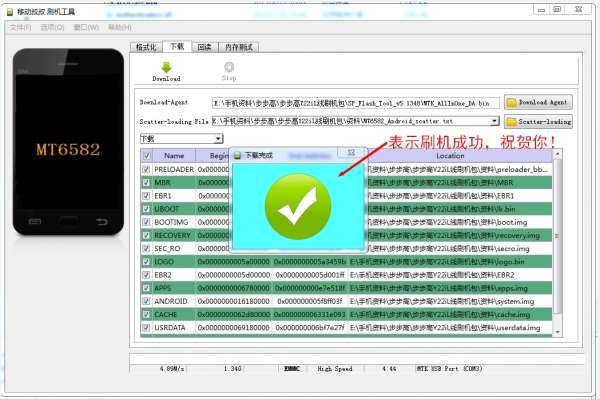
Task: Click the partition list vertical scrollbar
Action: coord(558,236)
